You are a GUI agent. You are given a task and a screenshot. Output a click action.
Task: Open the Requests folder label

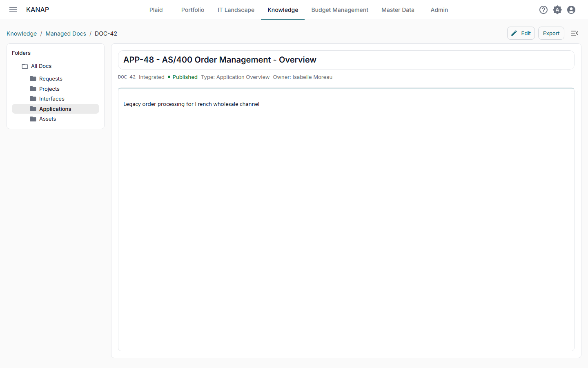(51, 79)
